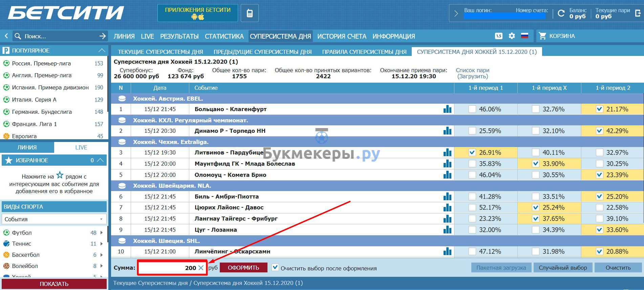Open the mobile calculator icon next to apps banner
The height and width of the screenshot is (290, 644).
tap(250, 13)
